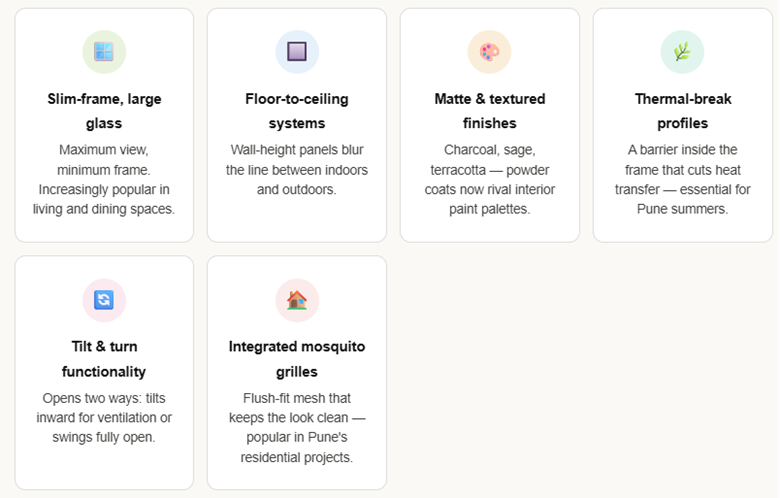Click the 'essential for Pune summers' text
This screenshot has width=780, height=498.
[x=684, y=199]
